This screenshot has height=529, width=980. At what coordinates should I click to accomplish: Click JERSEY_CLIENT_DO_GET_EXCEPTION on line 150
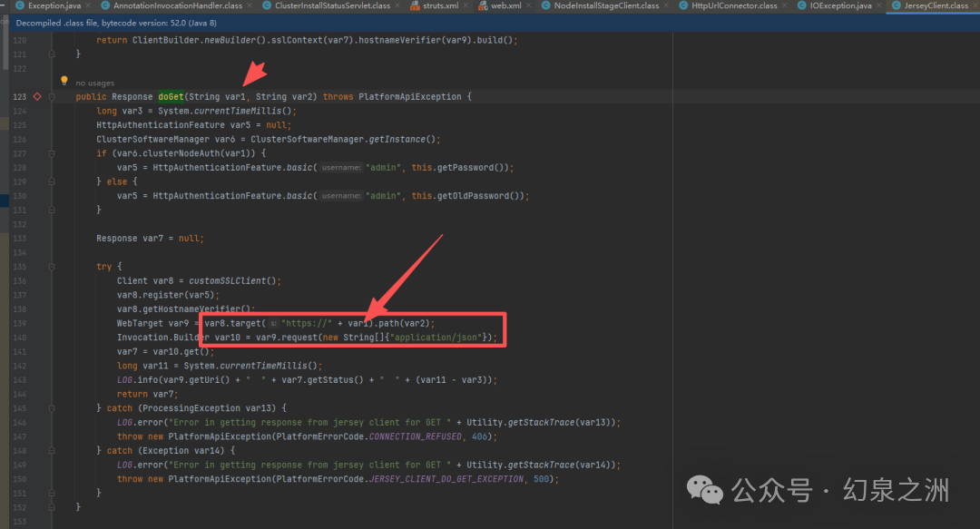point(446,479)
